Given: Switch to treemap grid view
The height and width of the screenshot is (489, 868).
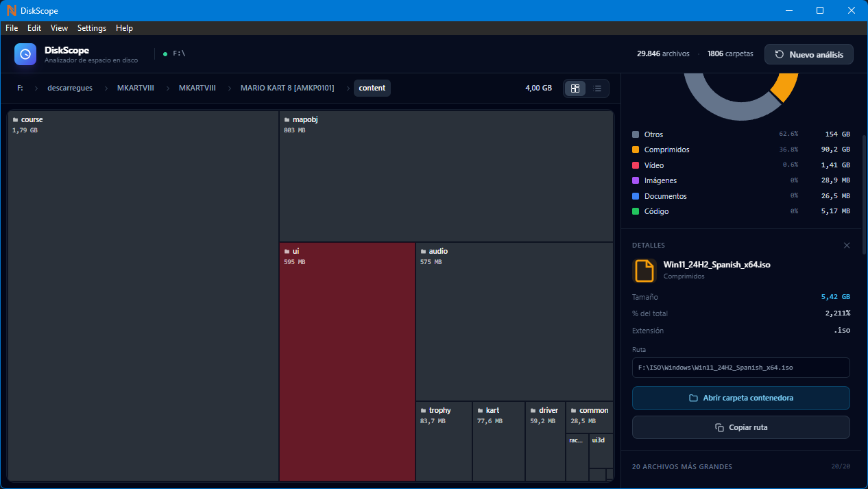Looking at the screenshot, I should pos(575,88).
